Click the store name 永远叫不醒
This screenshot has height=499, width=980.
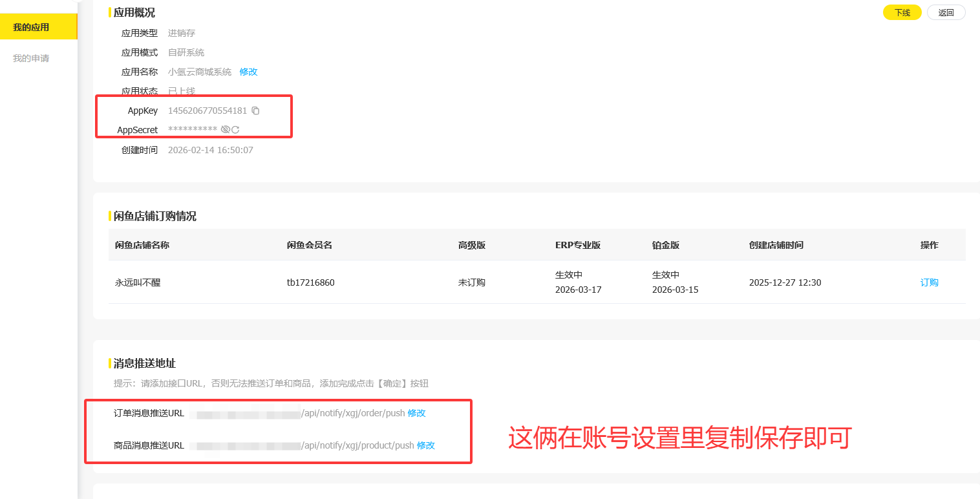(x=139, y=282)
